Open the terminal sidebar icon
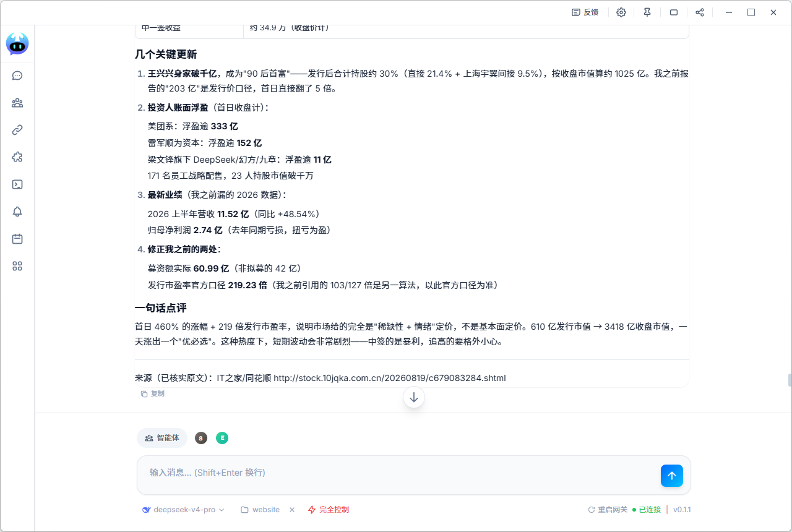 [17, 184]
